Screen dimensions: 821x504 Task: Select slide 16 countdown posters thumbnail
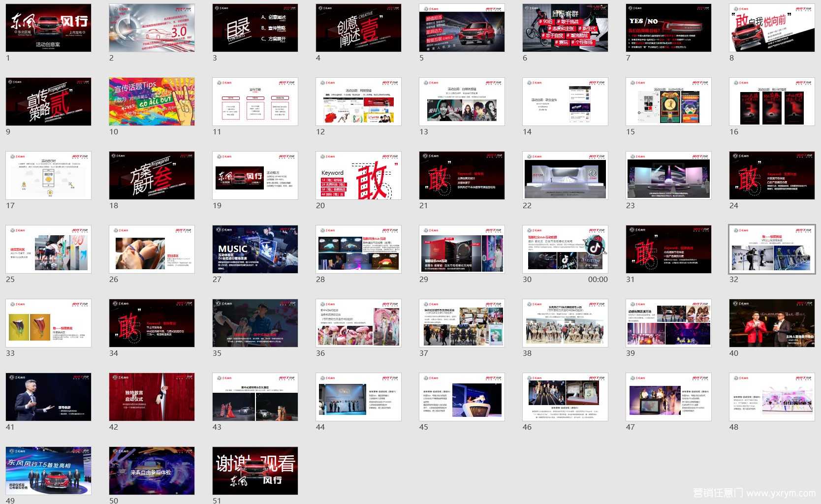772,101
